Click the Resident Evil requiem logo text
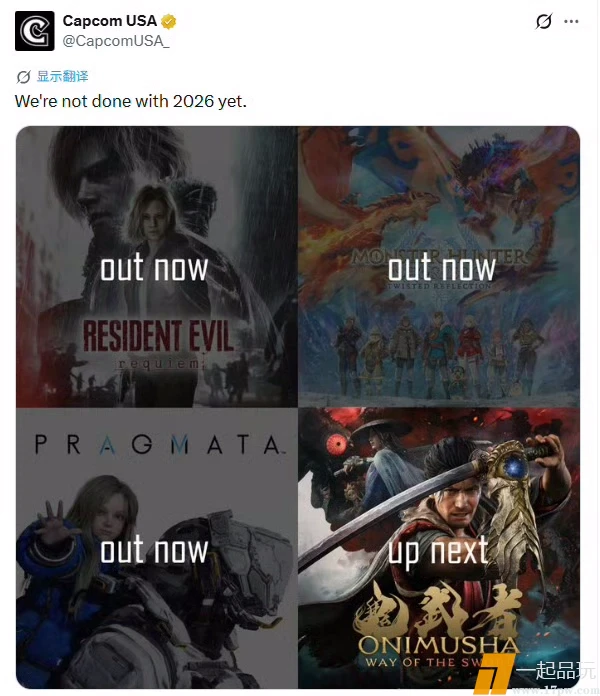Viewport: 600px width, 696px height. click(158, 344)
